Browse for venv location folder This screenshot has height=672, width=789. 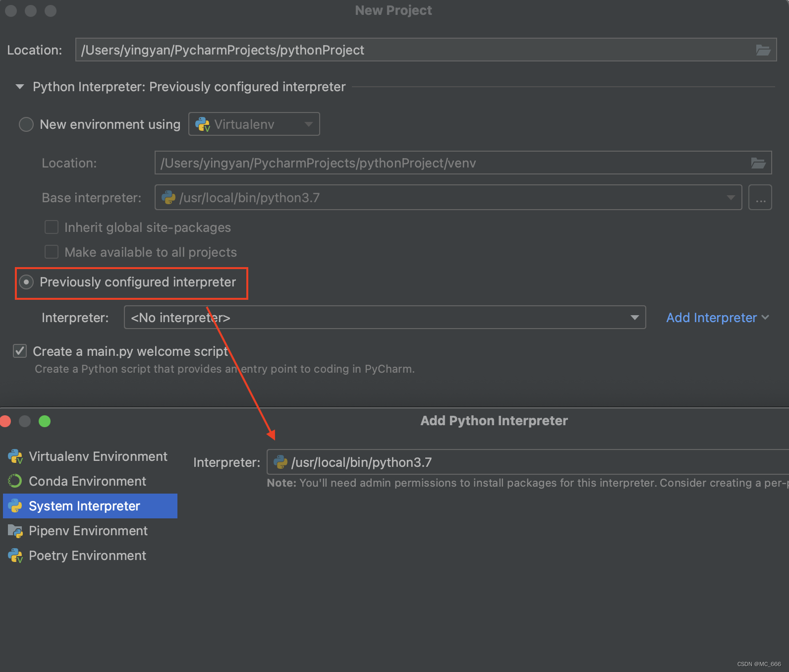tap(758, 163)
